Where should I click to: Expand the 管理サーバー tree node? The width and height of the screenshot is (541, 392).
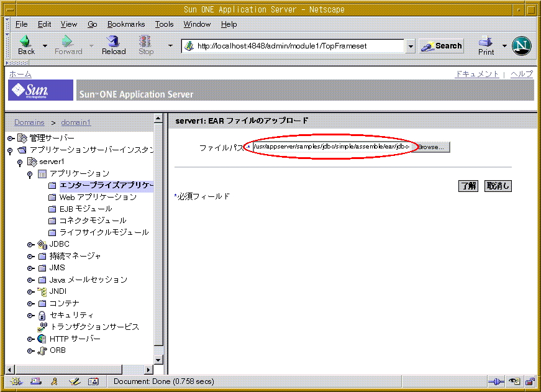pos(11,139)
